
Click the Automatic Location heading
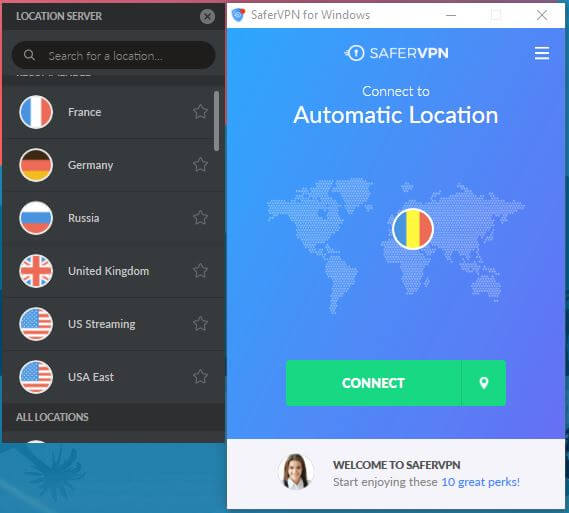[396, 115]
